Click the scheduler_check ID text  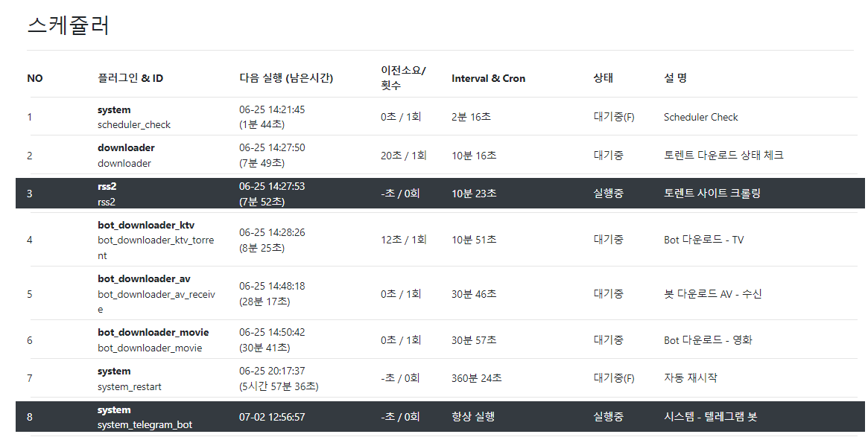click(134, 125)
